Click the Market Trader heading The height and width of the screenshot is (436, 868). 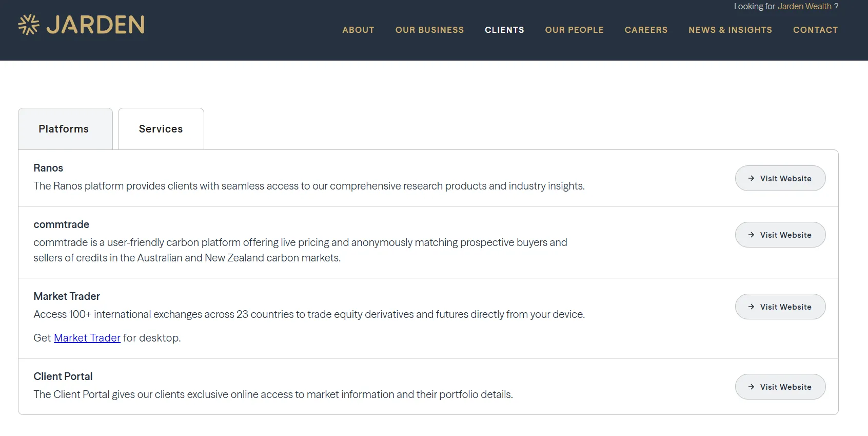67,296
